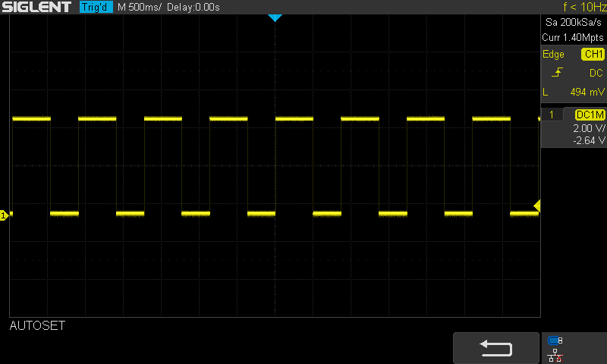
Task: Click the SIGLENT logo
Action: pos(37,7)
